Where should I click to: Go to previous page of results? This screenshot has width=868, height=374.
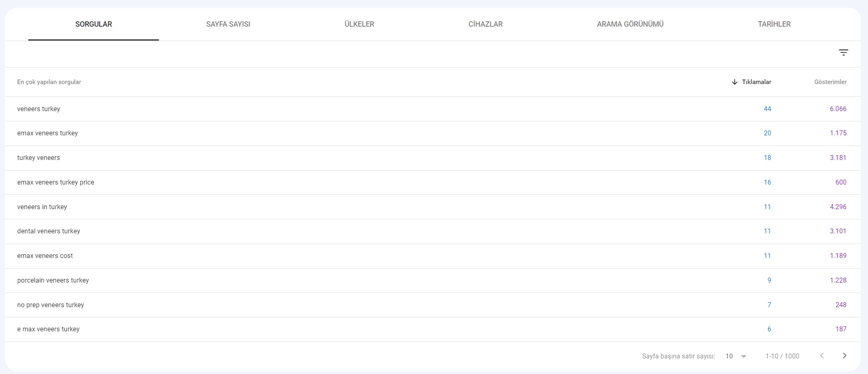(x=822, y=356)
